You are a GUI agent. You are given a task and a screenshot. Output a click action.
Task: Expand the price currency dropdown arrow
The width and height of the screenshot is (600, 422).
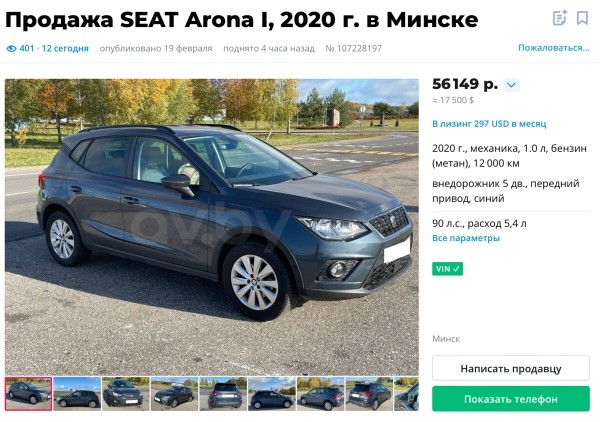512,85
